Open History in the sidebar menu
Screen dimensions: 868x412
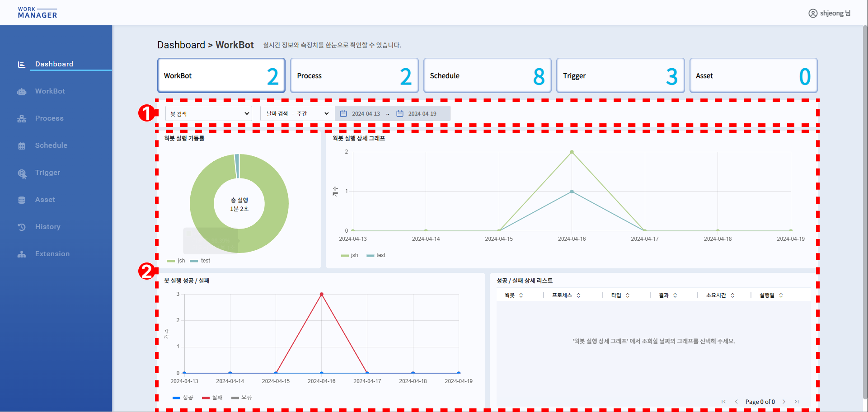click(47, 227)
